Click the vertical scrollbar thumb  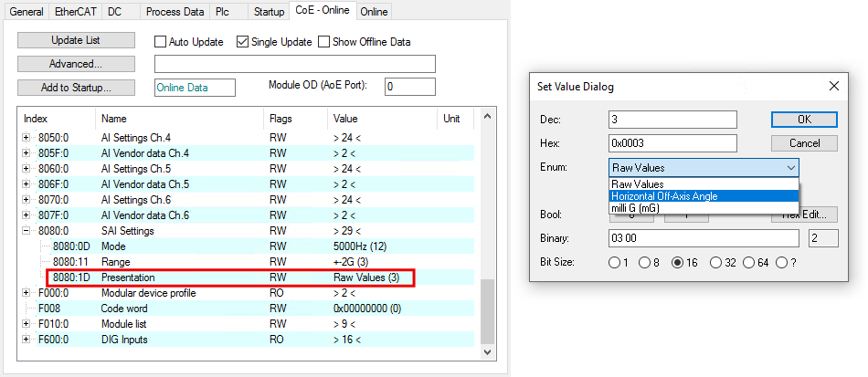(x=487, y=311)
